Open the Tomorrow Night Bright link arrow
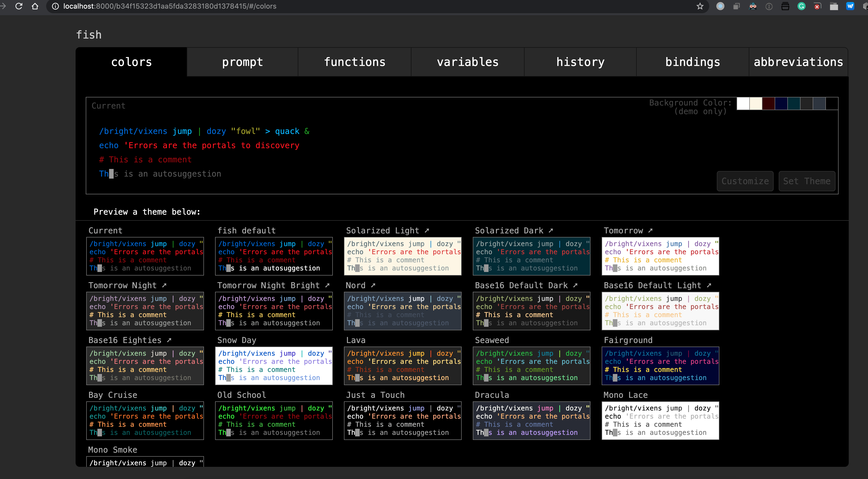This screenshot has width=868, height=479. pyautogui.click(x=327, y=285)
